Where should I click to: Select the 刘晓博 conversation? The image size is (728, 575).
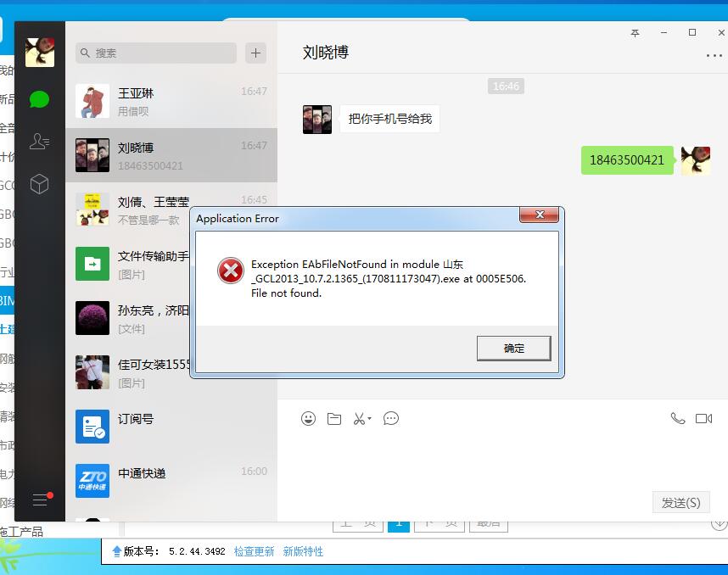coord(171,155)
